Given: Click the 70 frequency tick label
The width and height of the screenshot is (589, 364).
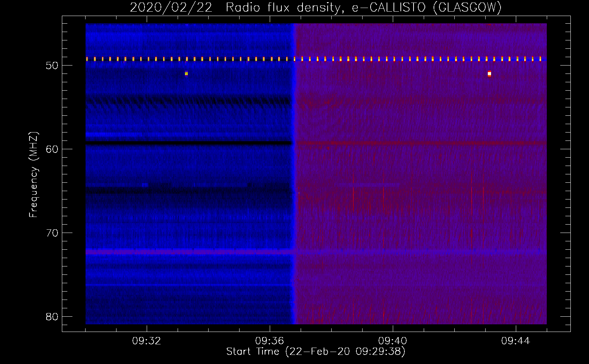Looking at the screenshot, I should click(x=52, y=233).
